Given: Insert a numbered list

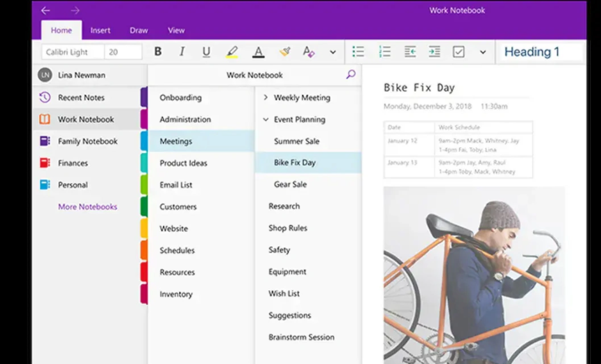Looking at the screenshot, I should pos(384,52).
